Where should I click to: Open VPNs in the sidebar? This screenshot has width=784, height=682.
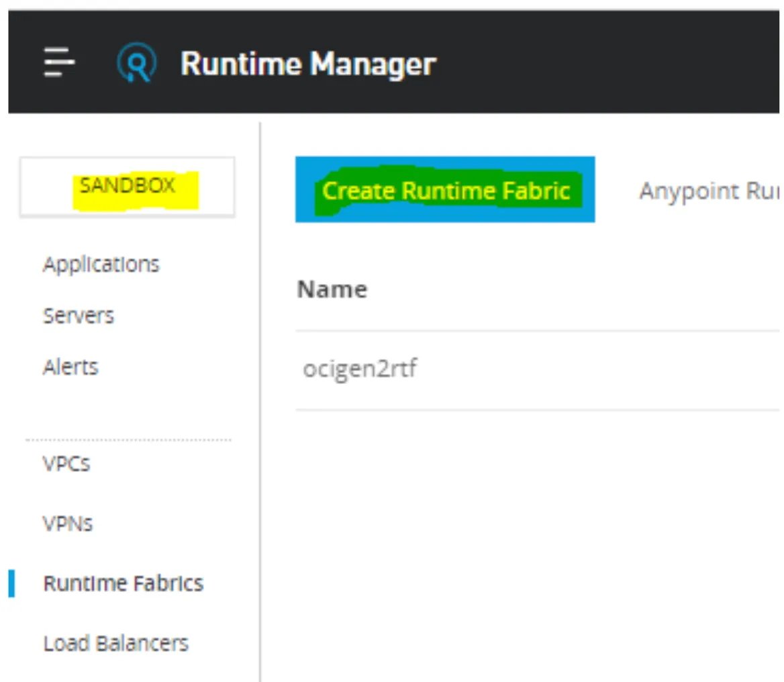(68, 524)
